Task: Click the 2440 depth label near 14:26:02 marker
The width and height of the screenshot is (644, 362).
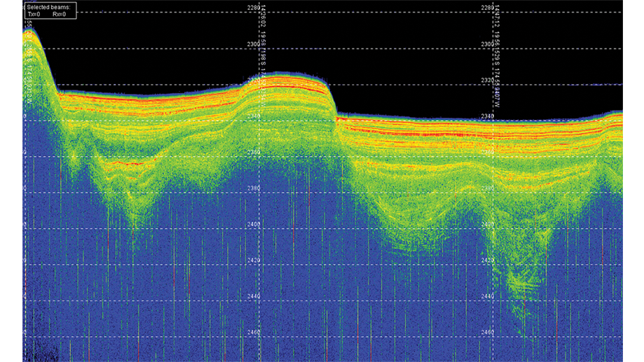Action: (255, 297)
